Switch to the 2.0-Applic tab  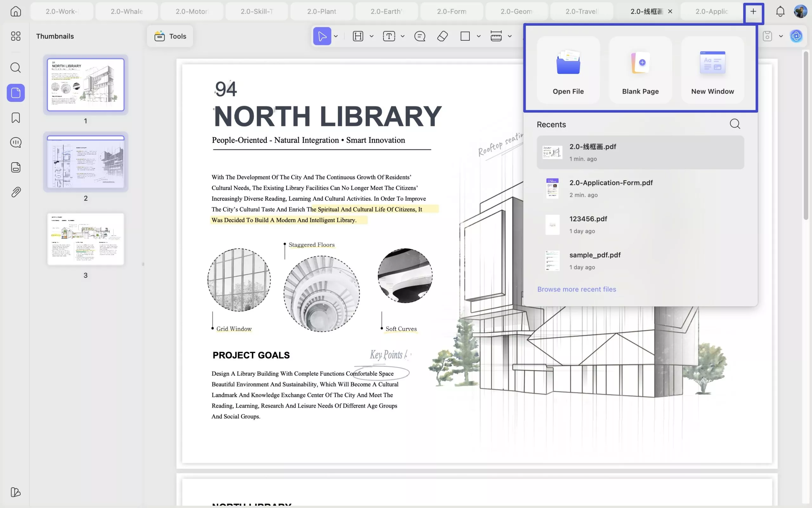point(712,11)
